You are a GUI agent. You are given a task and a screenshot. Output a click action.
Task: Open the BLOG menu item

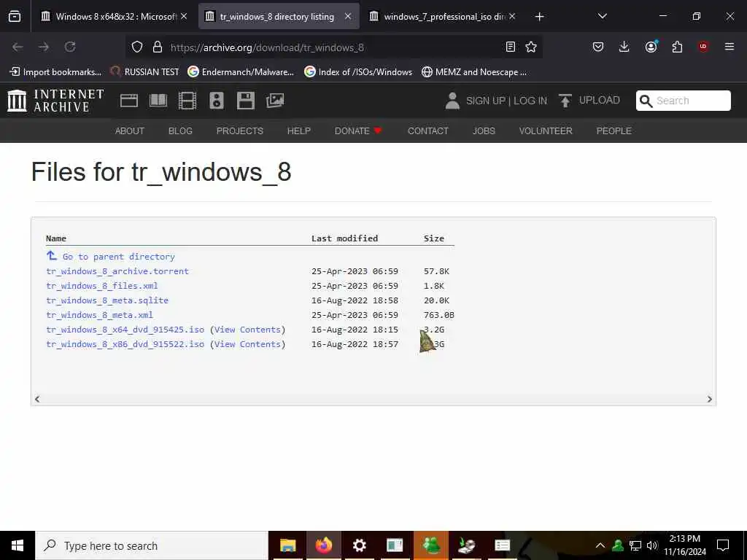181,131
